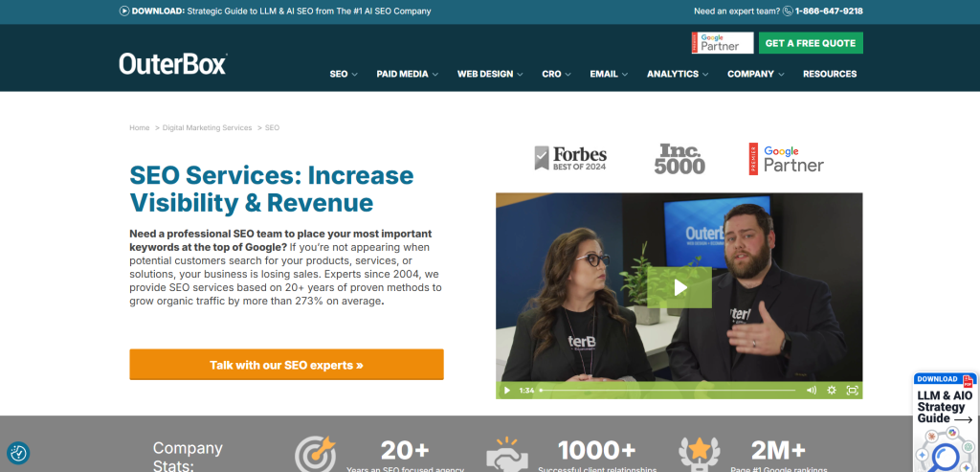
Task: Click the phone number 1-866-647-9218
Action: [828, 11]
